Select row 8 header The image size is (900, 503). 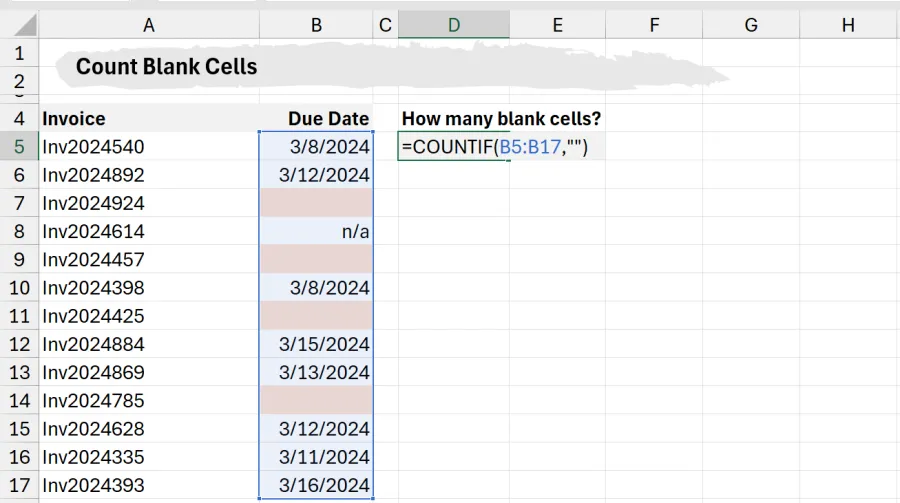pos(20,231)
